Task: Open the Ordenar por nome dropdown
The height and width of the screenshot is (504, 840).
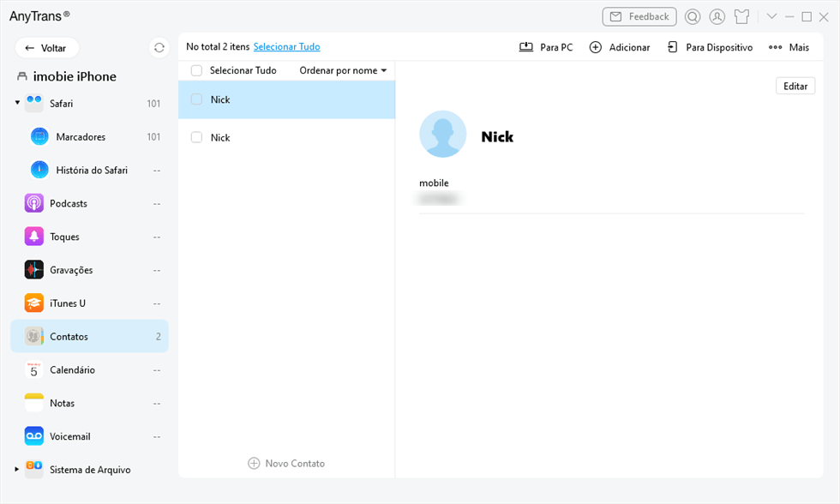Action: click(343, 70)
